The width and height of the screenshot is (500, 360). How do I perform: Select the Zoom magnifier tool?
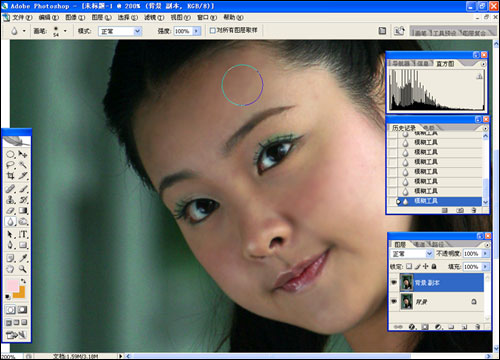(x=23, y=269)
